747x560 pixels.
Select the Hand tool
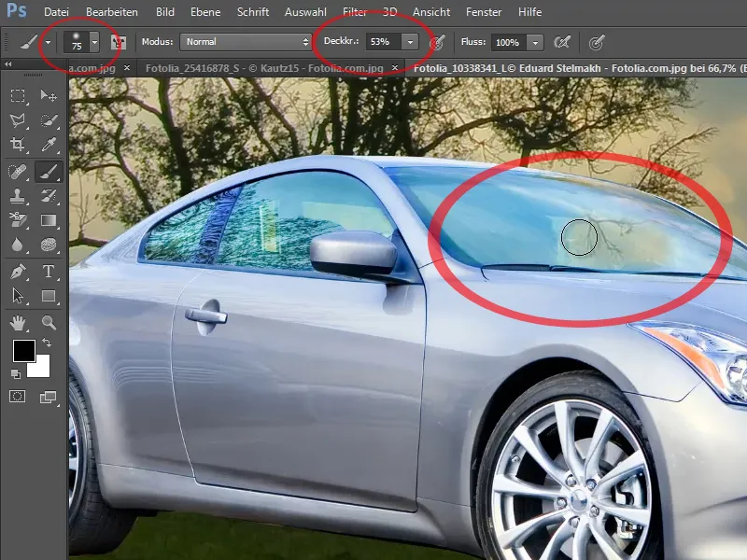pos(18,323)
